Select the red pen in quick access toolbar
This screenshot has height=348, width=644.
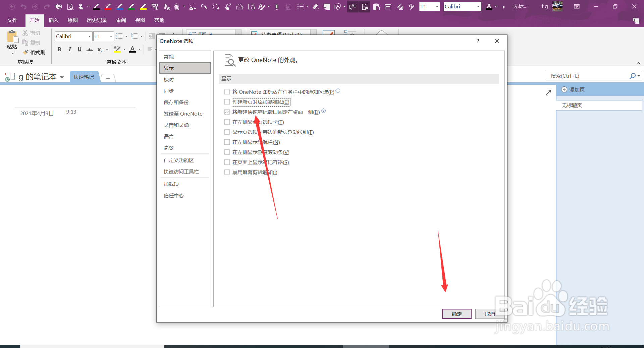pyautogui.click(x=108, y=6)
